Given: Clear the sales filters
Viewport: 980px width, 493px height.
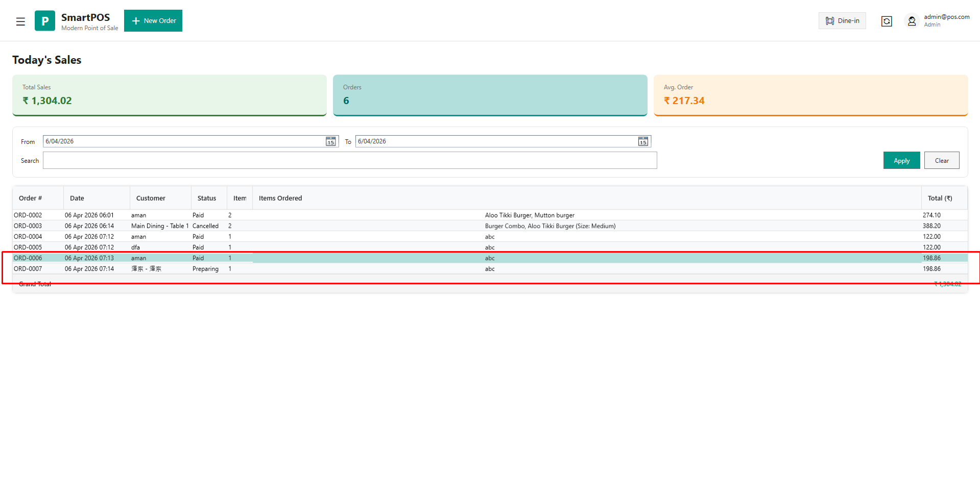Looking at the screenshot, I should tap(941, 161).
